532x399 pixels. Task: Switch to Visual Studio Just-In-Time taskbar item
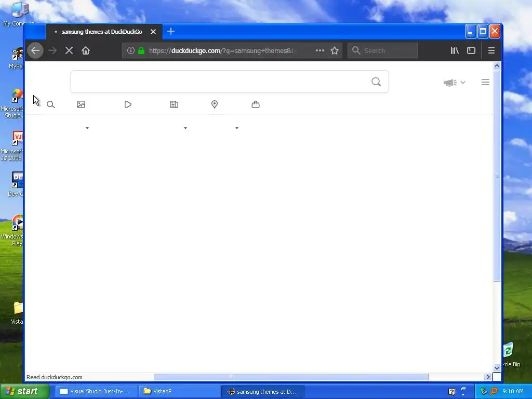[96, 391]
